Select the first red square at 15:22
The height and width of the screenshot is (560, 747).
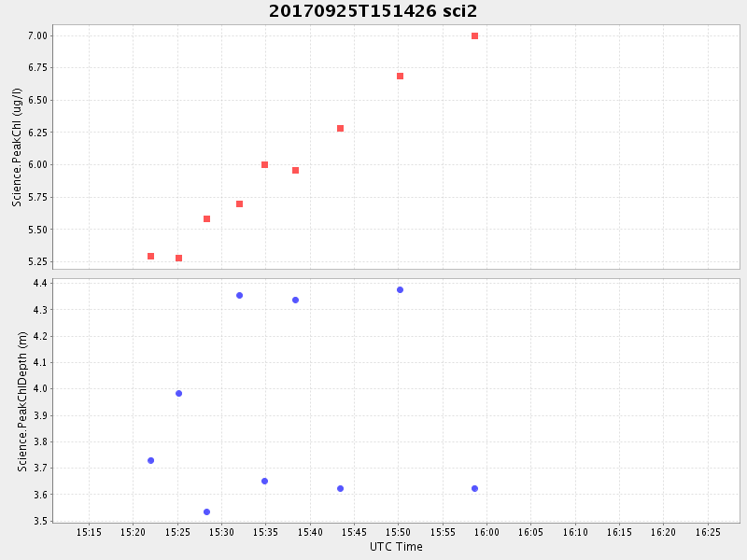(150, 257)
